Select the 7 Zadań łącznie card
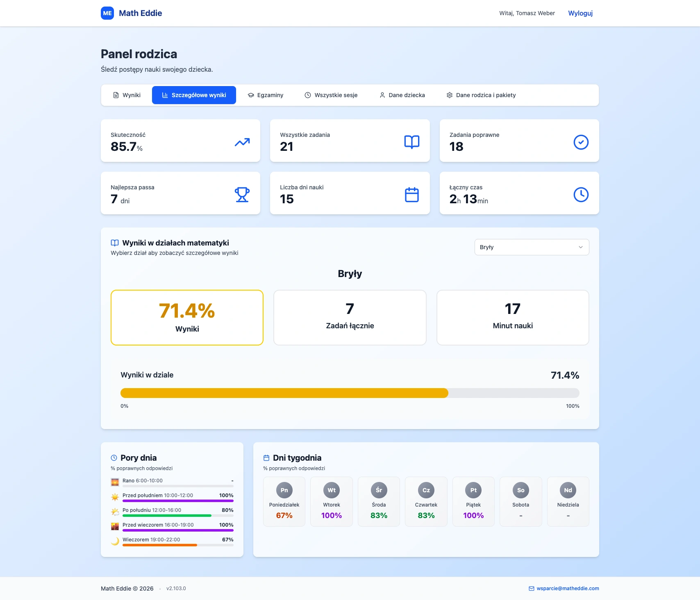This screenshot has height=600, width=700. coord(350,318)
